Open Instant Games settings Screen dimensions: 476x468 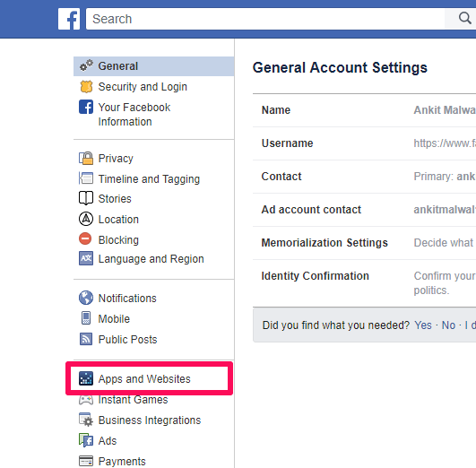point(133,400)
